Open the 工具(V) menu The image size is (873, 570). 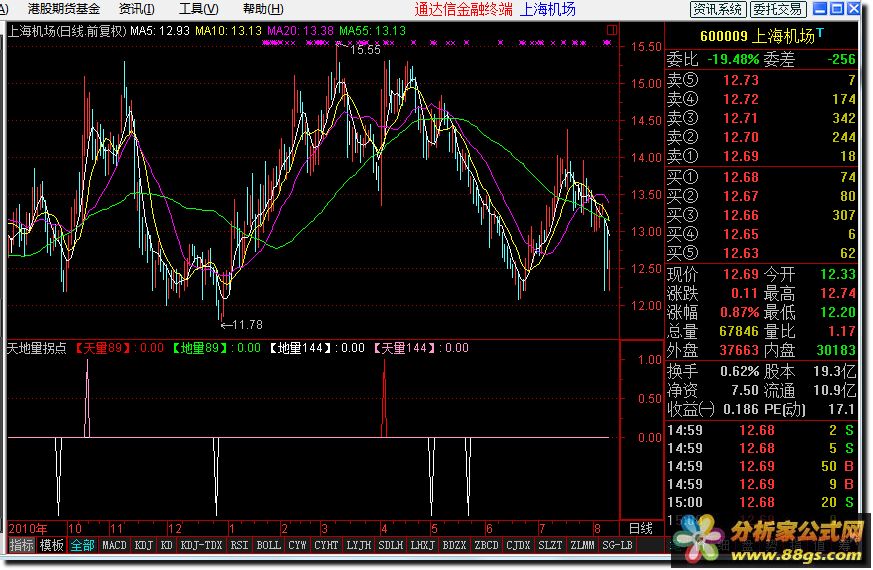coord(199,9)
